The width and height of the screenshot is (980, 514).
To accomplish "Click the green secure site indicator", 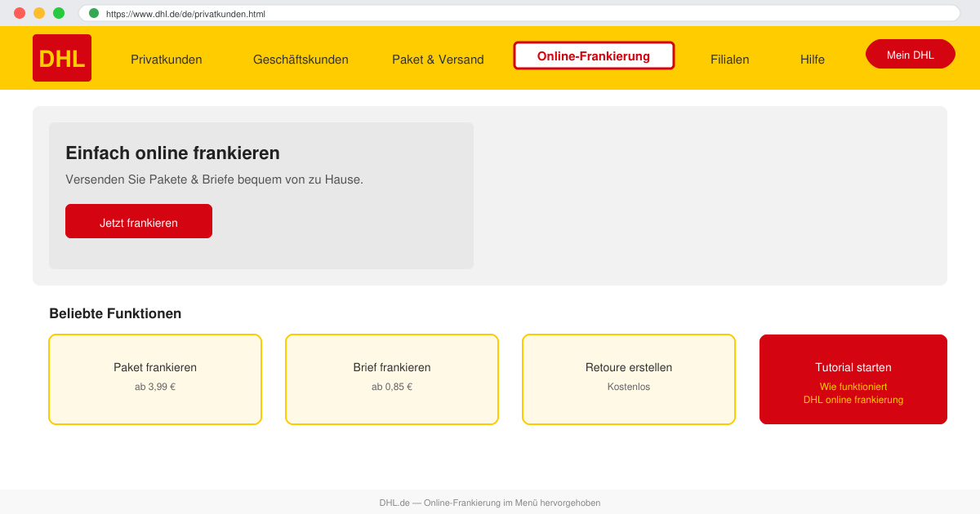I will pyautogui.click(x=94, y=13).
